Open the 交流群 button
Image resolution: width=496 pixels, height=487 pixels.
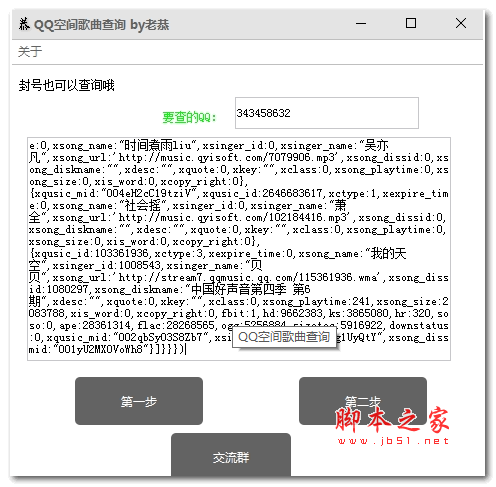[x=231, y=455]
